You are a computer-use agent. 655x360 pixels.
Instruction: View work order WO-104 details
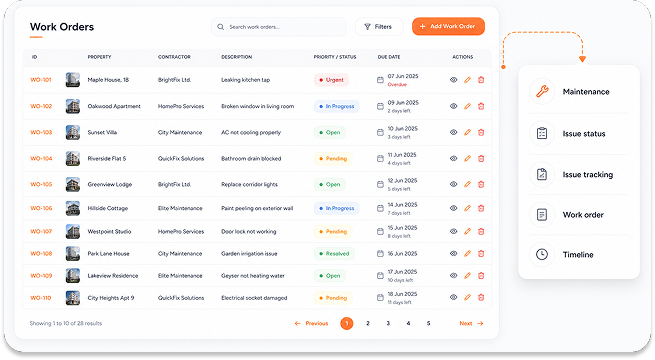pos(453,158)
